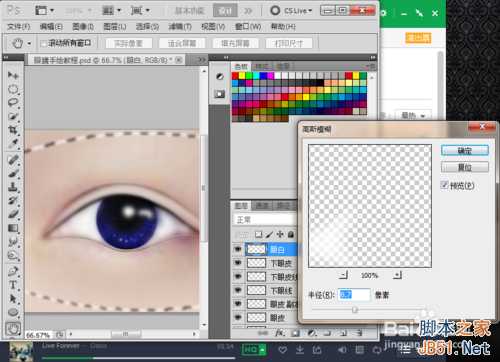Select the Eraser tool
This screenshot has width=500, height=362.
click(x=13, y=214)
